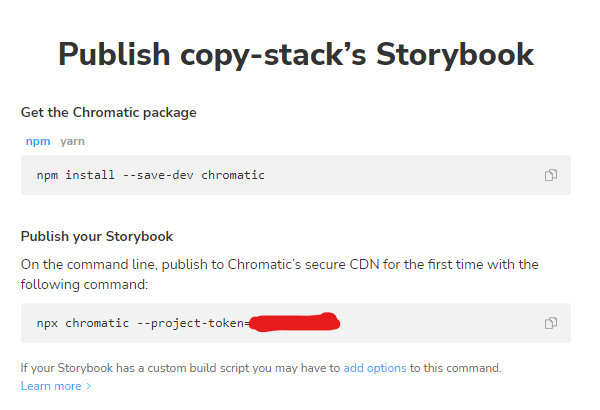The image size is (600, 410).
Task: Click the custom build script note text
Action: click(x=180, y=368)
